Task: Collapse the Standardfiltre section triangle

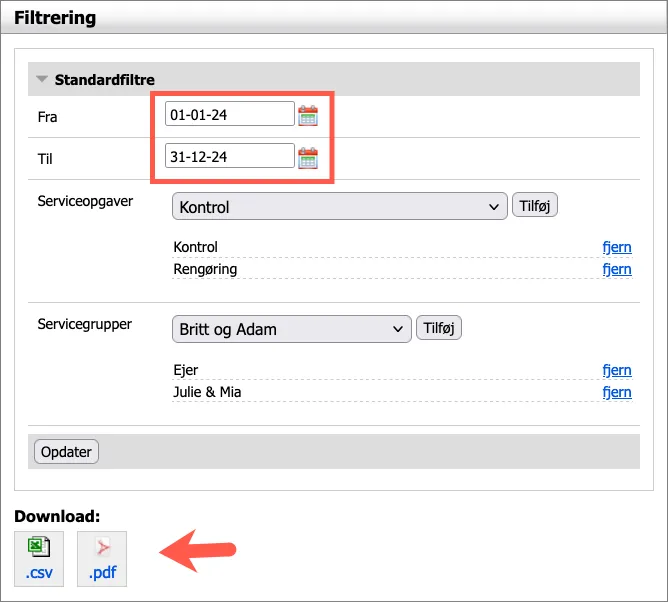Action: (x=42, y=79)
